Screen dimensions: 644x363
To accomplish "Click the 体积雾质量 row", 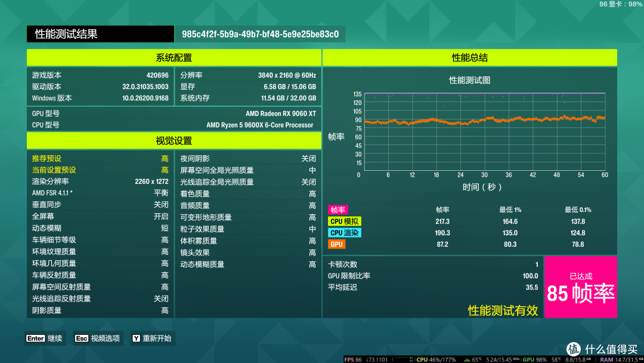I will (248, 241).
